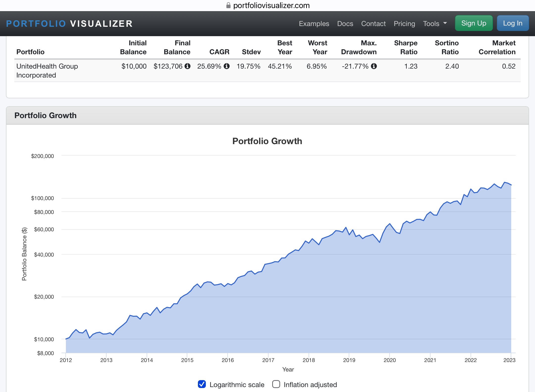Click the Logarithmic scale label text
This screenshot has height=392, width=535.
pyautogui.click(x=237, y=385)
